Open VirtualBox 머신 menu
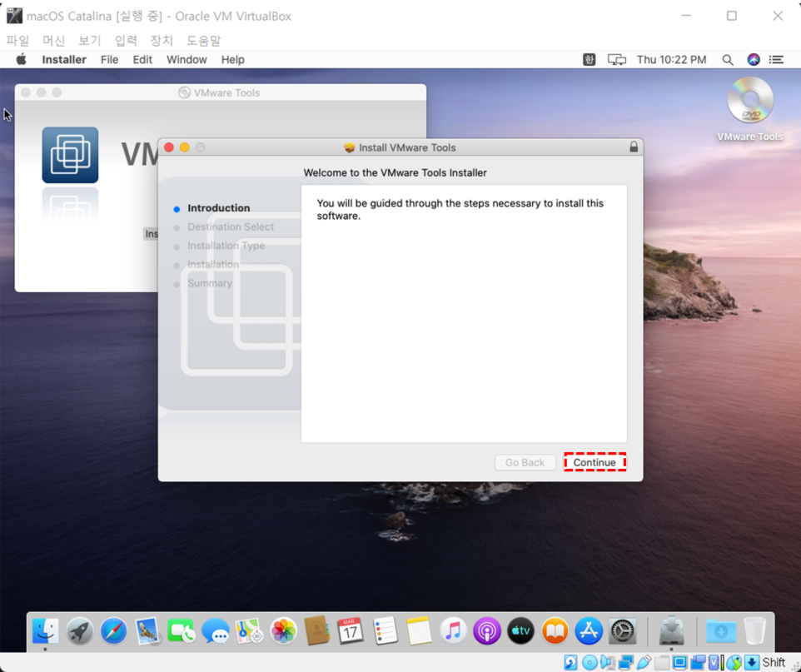 (53, 40)
